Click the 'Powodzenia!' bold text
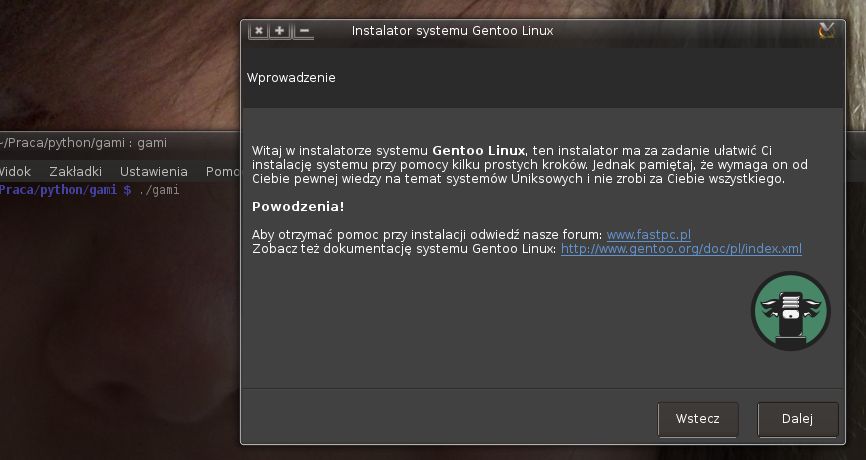The image size is (866, 460). point(298,207)
